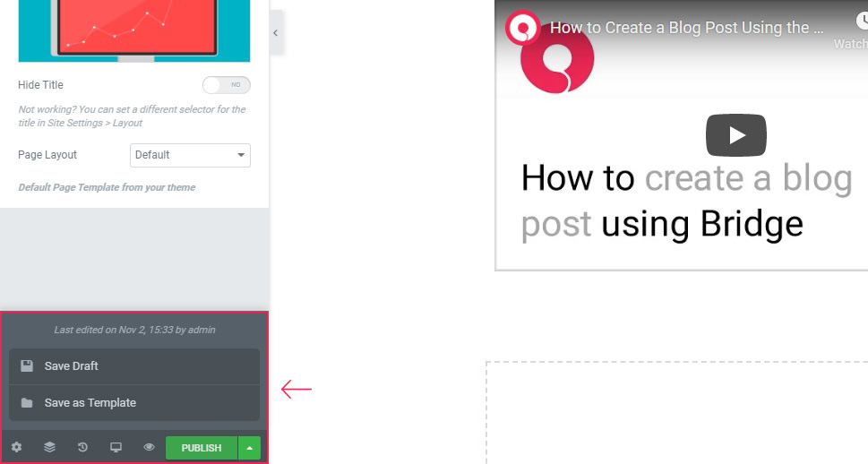Click the Page Layout label
Image resolution: width=868 pixels, height=464 pixels.
point(47,155)
